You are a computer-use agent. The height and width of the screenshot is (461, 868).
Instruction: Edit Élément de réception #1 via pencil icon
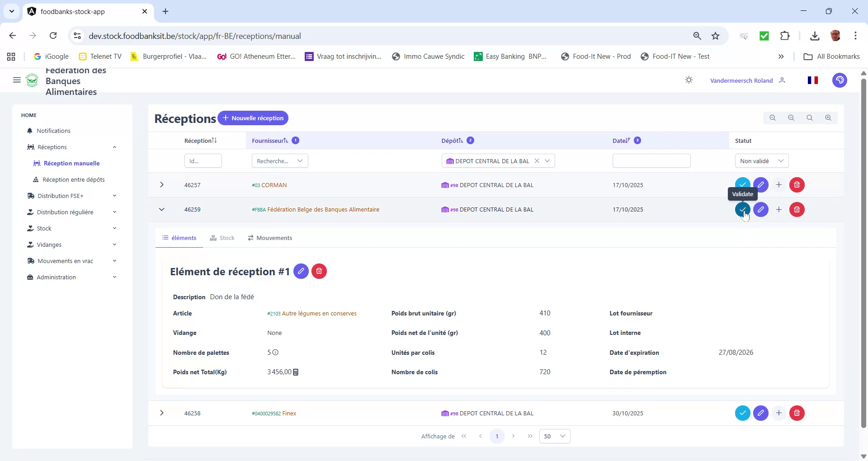[x=301, y=271]
